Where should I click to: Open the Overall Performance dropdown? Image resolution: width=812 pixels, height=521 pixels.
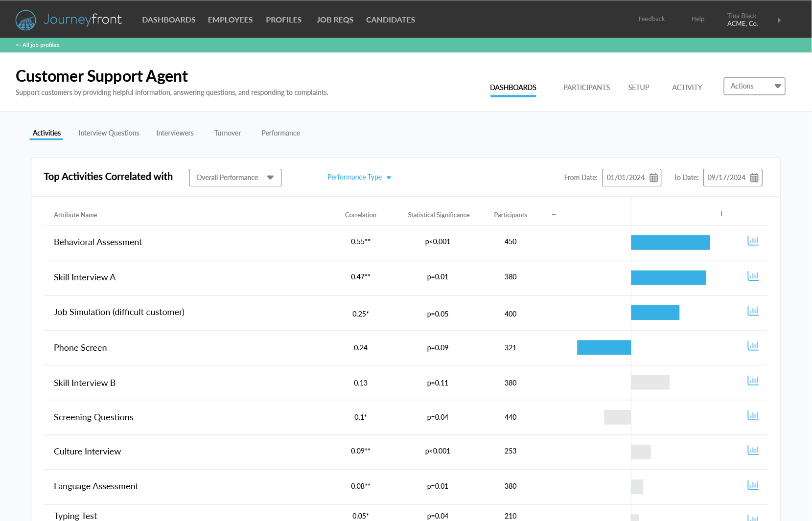point(235,177)
